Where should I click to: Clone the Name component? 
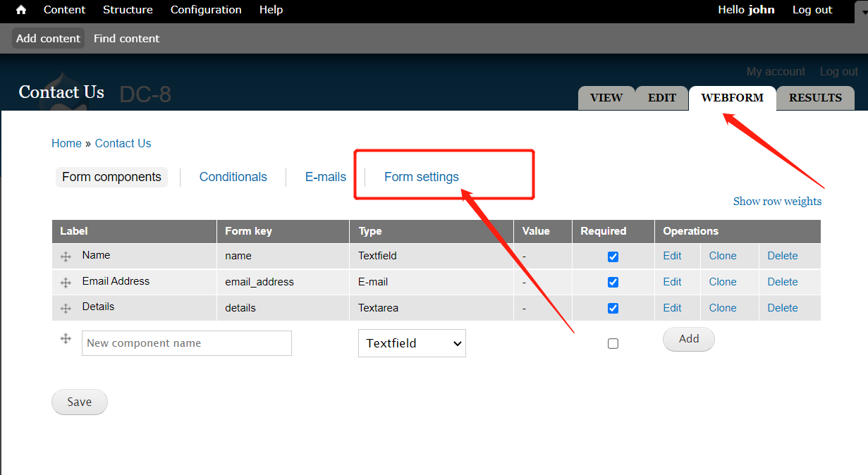click(x=723, y=256)
